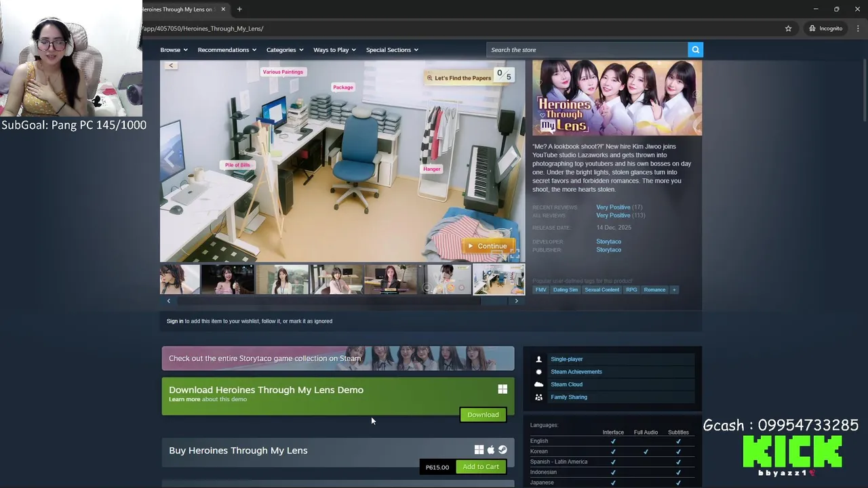Click the Sign in link
The image size is (868, 488).
click(175, 321)
